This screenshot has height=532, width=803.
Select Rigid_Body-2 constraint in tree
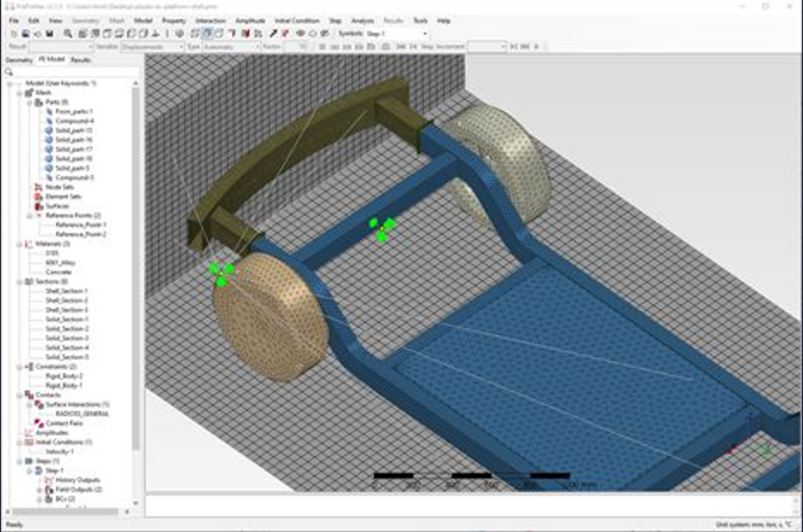[64, 376]
